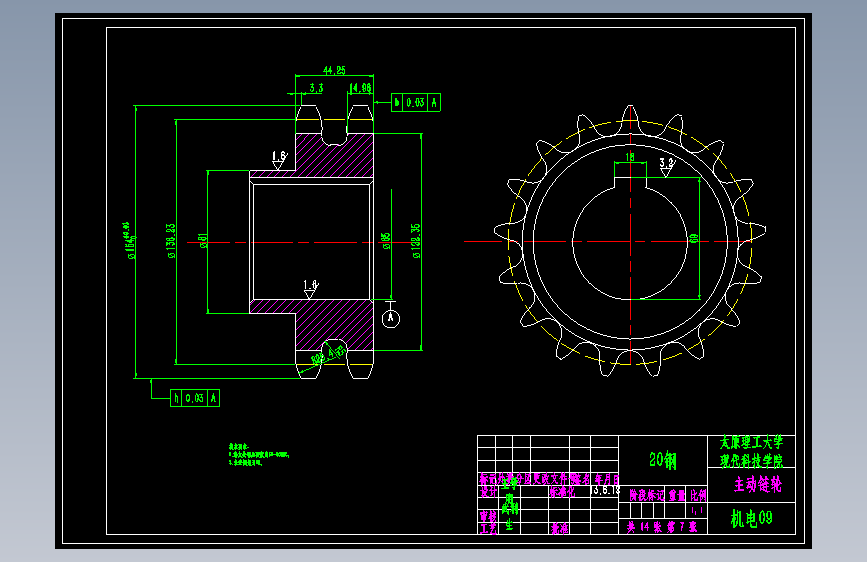
Task: Select the 标准化 label in title block
Action: 562,492
